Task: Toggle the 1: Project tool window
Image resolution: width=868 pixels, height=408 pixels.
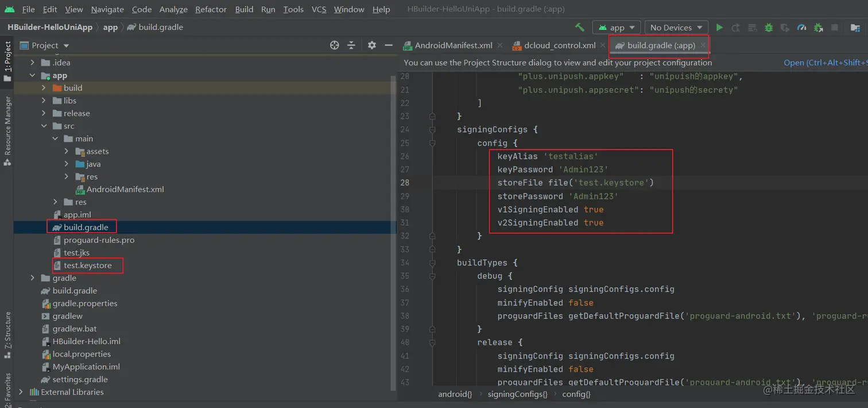Action: pyautogui.click(x=7, y=61)
